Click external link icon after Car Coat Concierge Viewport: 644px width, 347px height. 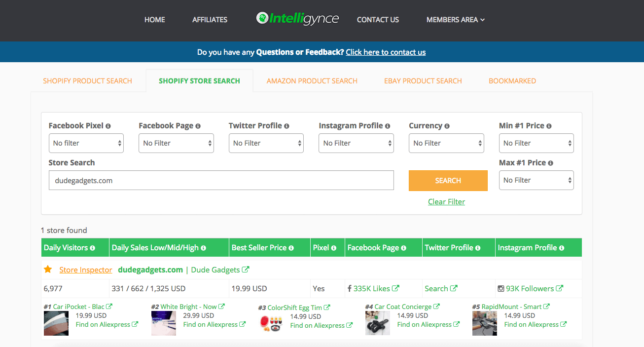point(437,307)
